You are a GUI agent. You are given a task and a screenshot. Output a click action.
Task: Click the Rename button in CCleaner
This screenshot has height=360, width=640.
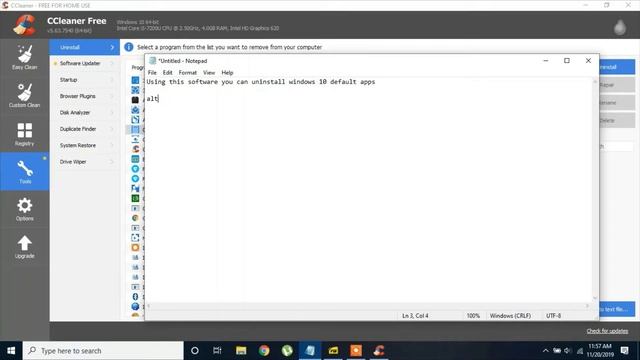click(617, 102)
